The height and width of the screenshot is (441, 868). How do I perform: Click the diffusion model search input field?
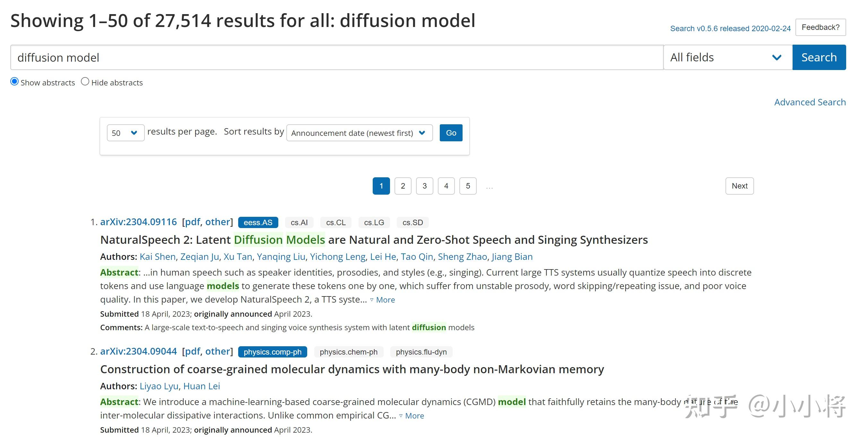click(336, 57)
